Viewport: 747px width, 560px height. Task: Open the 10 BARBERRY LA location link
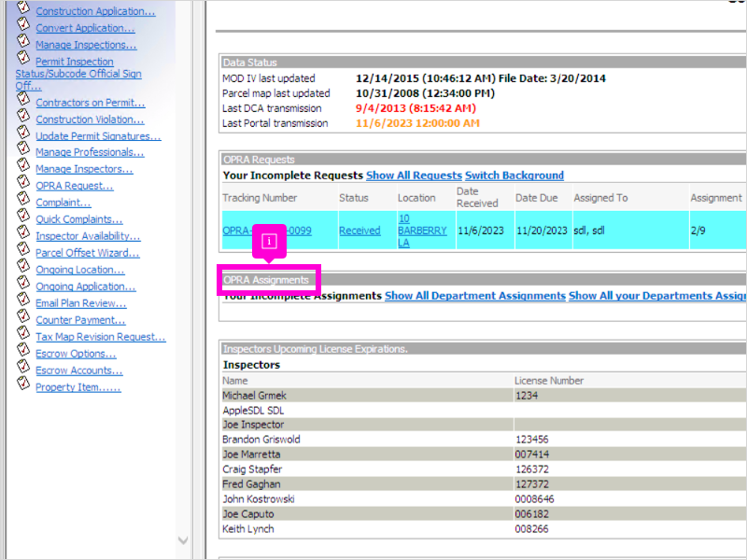coord(422,231)
